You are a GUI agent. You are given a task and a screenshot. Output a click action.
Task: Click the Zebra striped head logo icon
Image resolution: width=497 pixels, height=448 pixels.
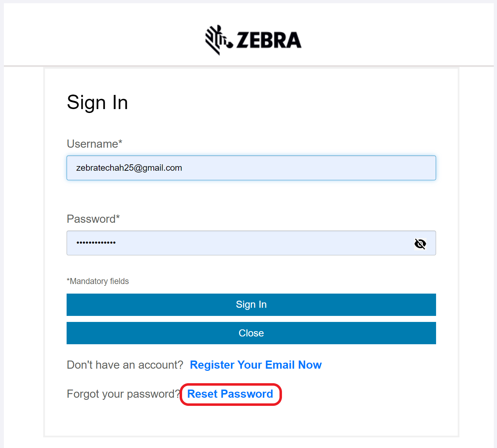click(218, 40)
